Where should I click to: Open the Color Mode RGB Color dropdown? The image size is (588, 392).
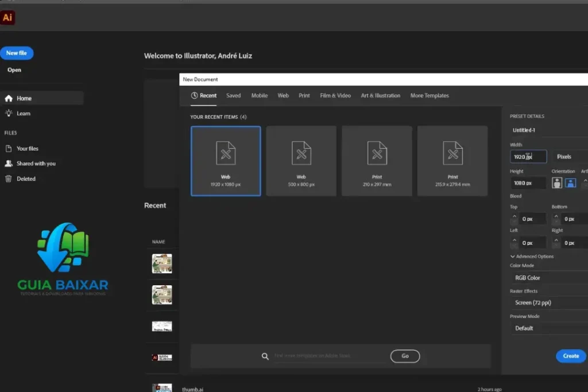point(549,278)
